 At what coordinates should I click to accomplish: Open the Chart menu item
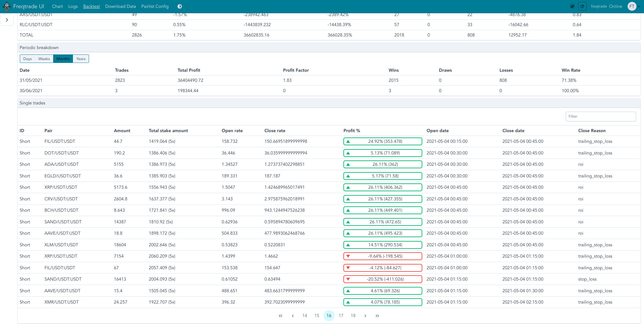[57, 6]
